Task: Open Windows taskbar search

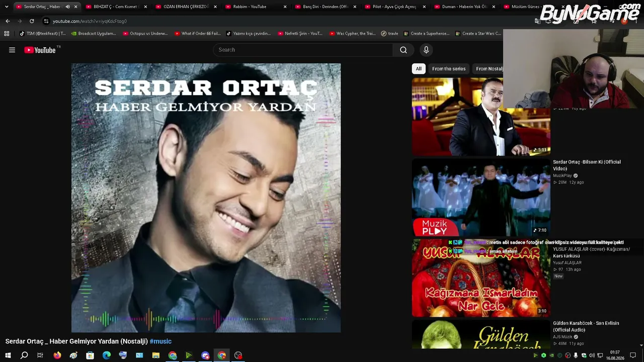Action: pyautogui.click(x=24, y=355)
